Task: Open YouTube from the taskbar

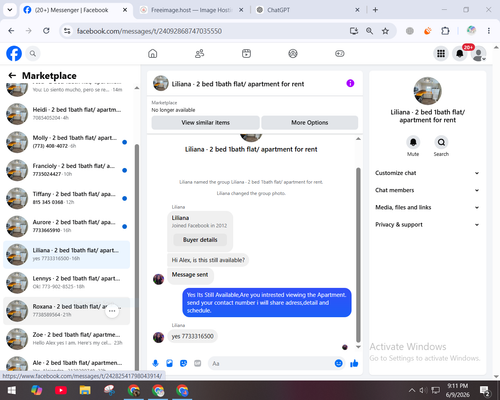Action: pos(61,390)
